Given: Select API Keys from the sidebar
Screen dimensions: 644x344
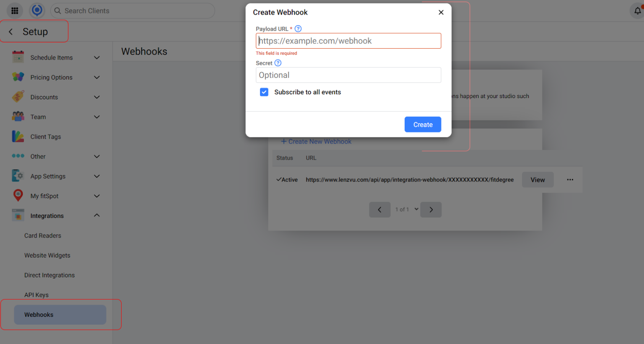Looking at the screenshot, I should point(36,295).
